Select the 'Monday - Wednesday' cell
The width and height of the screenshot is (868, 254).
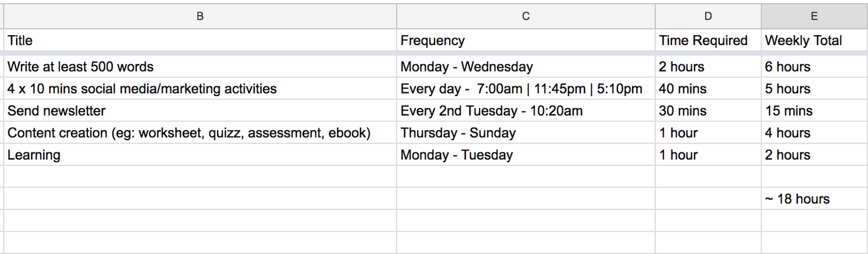[x=526, y=67]
